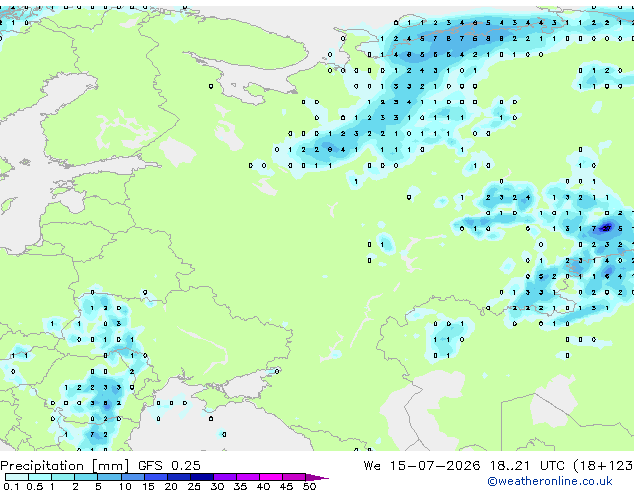Click the legend label "40"
Viewport: 634px width, 490px height.
[263, 486]
